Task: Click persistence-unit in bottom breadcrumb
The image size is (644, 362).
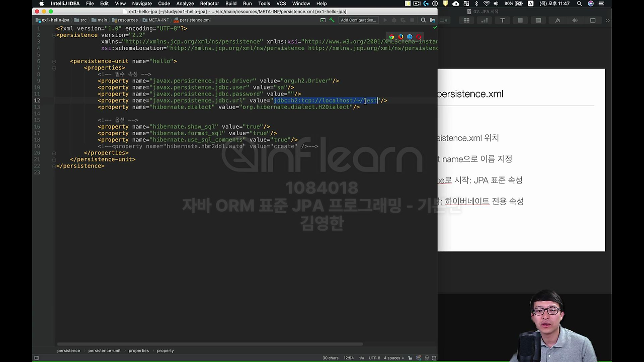Action: click(x=104, y=350)
